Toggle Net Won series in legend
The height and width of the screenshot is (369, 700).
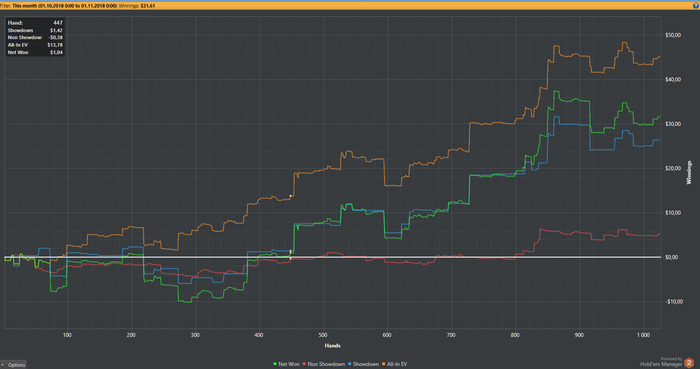click(286, 364)
